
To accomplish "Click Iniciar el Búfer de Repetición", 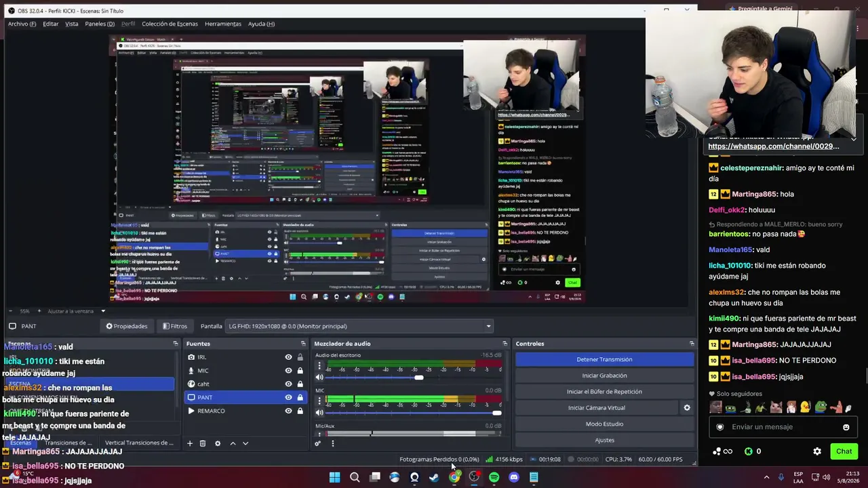I will point(604,392).
